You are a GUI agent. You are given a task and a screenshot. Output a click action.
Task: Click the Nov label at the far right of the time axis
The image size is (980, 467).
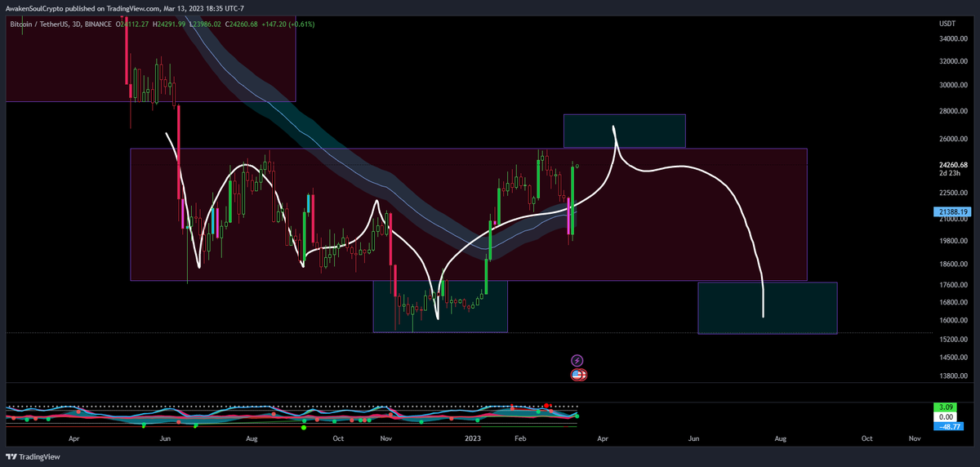tap(915, 438)
